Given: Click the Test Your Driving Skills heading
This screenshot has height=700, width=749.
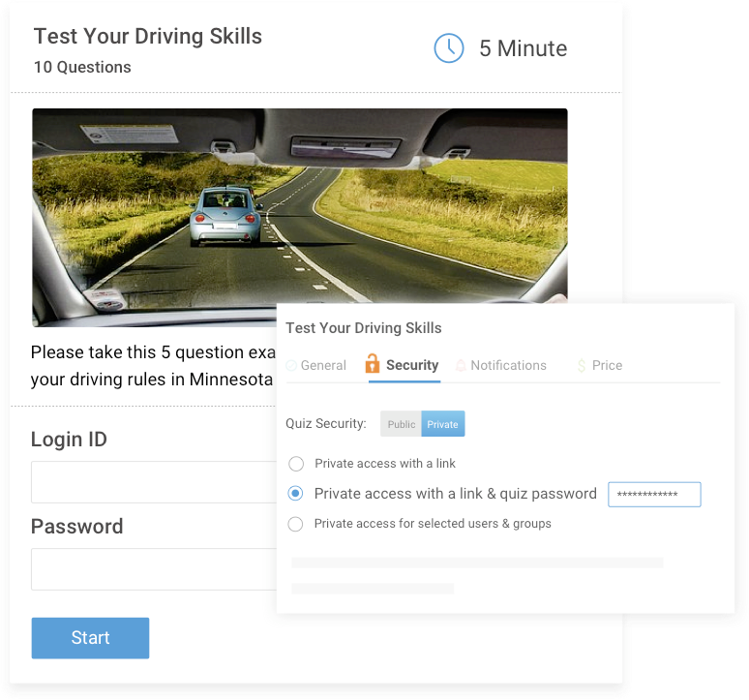Looking at the screenshot, I should click(x=148, y=37).
